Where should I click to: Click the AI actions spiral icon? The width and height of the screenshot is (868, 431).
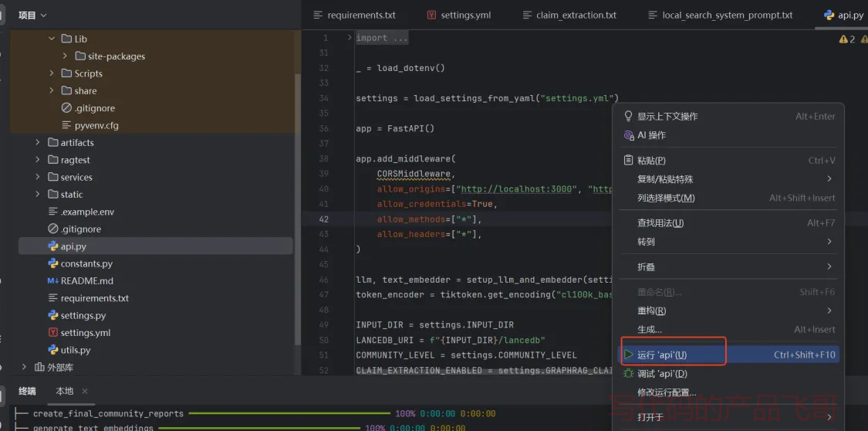pyautogui.click(x=628, y=135)
